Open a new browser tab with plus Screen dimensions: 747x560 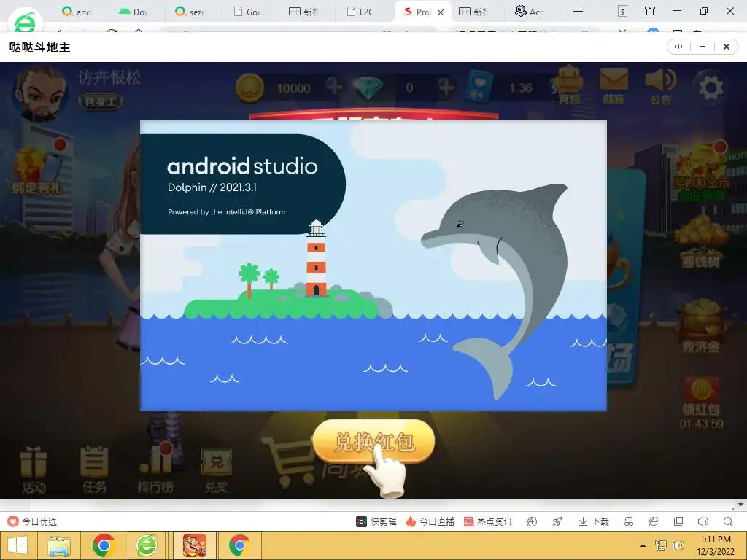click(x=578, y=12)
